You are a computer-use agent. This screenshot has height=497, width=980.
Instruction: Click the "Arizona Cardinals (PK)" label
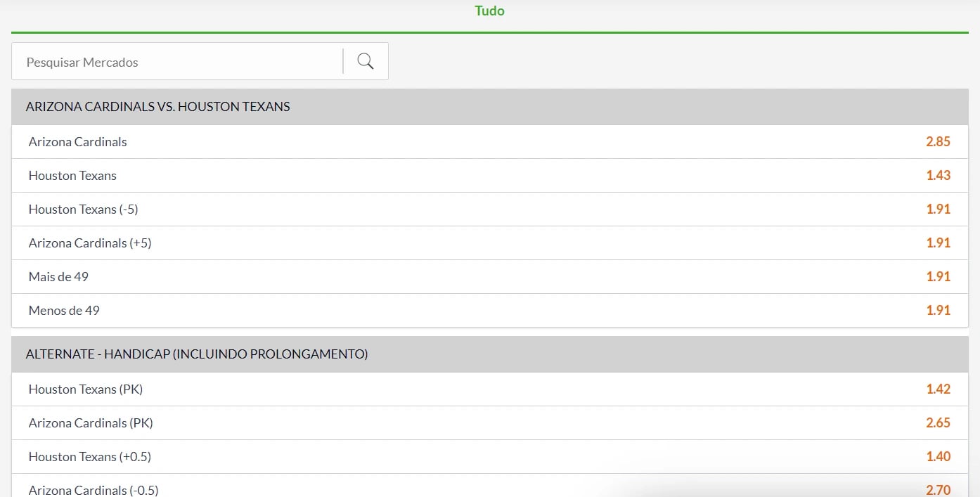91,422
